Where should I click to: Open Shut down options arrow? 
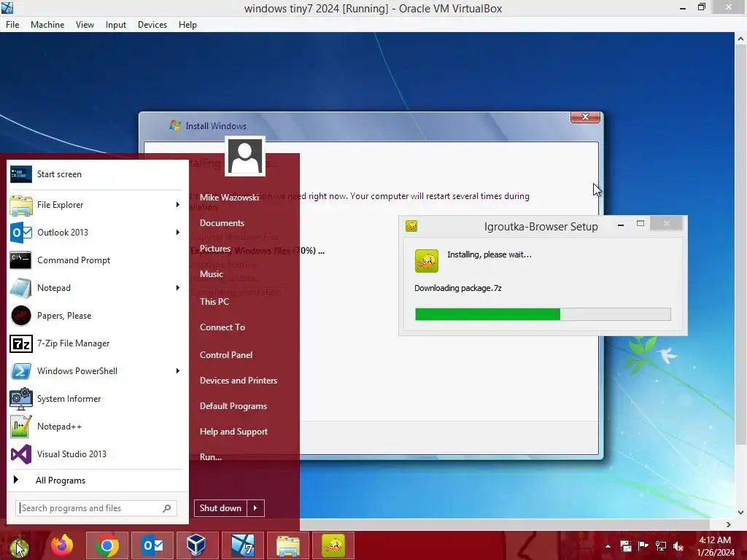click(x=255, y=508)
